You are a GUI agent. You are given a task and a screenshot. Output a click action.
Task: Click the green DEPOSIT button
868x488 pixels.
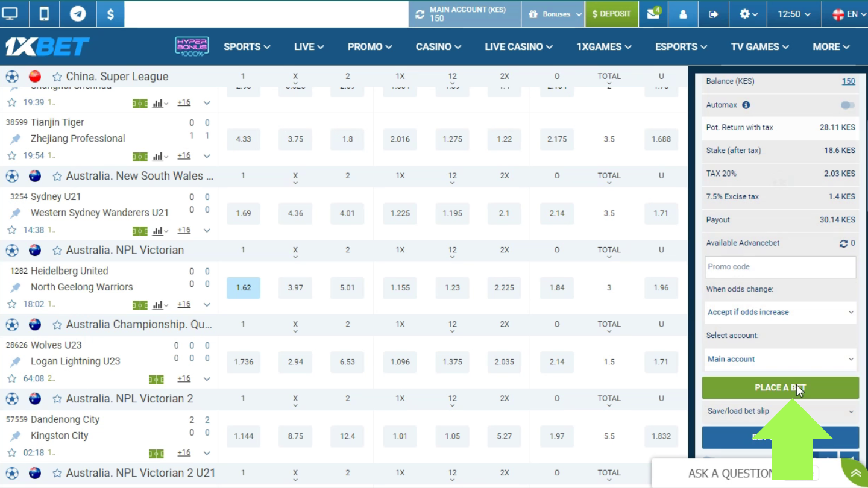point(611,14)
